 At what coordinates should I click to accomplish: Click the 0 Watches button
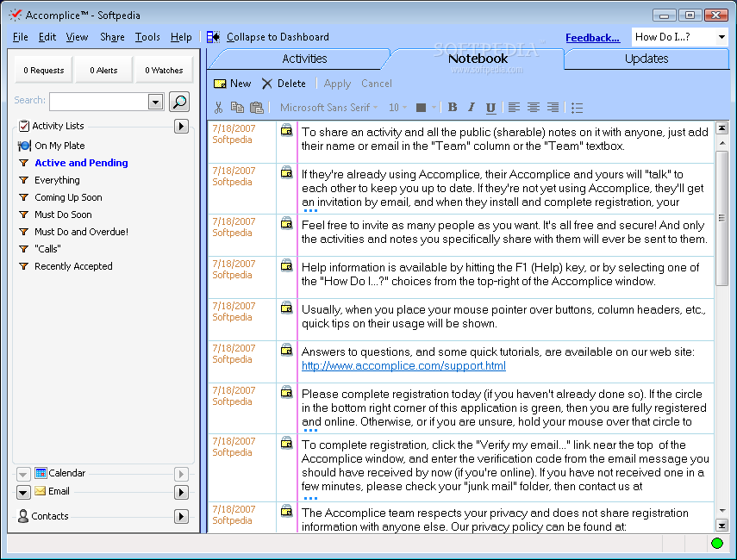click(x=164, y=70)
